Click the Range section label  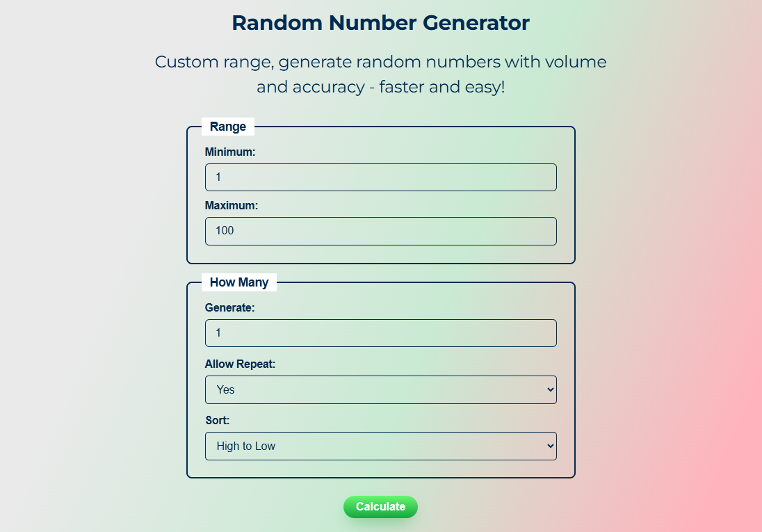coord(228,127)
